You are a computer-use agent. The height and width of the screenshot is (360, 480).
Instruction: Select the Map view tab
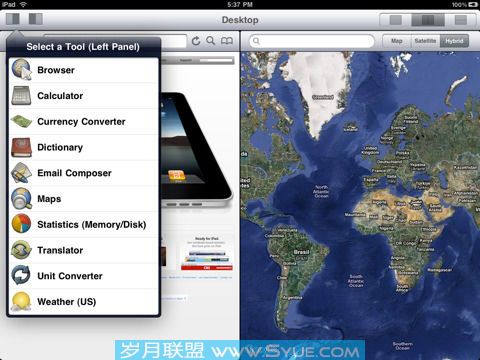click(x=397, y=41)
